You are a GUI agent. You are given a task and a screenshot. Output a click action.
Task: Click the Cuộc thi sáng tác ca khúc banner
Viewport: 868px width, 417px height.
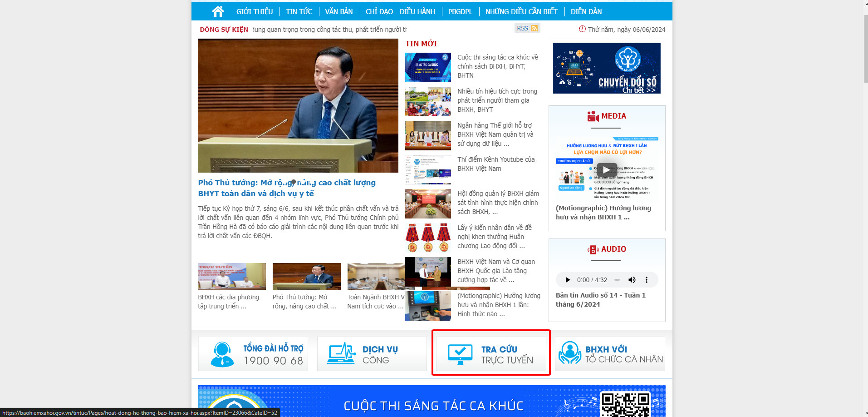pos(432,401)
